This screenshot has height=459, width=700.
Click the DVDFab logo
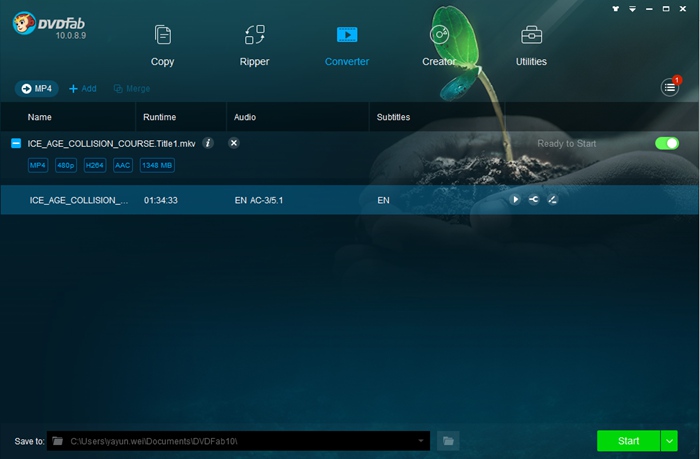pos(49,25)
